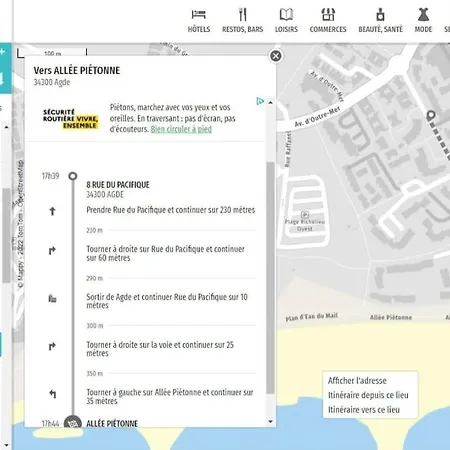Click the itinerary scrollbar down arrow
The image size is (450, 450).
coord(270,422)
